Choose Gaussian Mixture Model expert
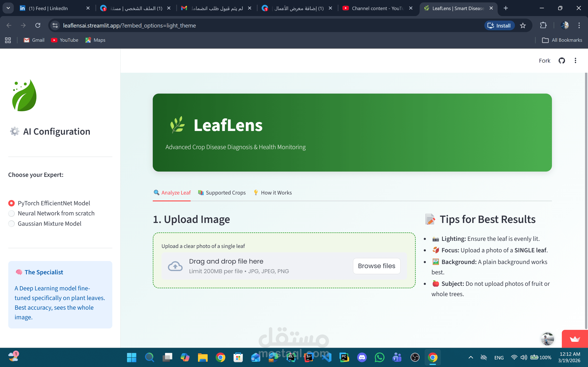 pos(11,224)
